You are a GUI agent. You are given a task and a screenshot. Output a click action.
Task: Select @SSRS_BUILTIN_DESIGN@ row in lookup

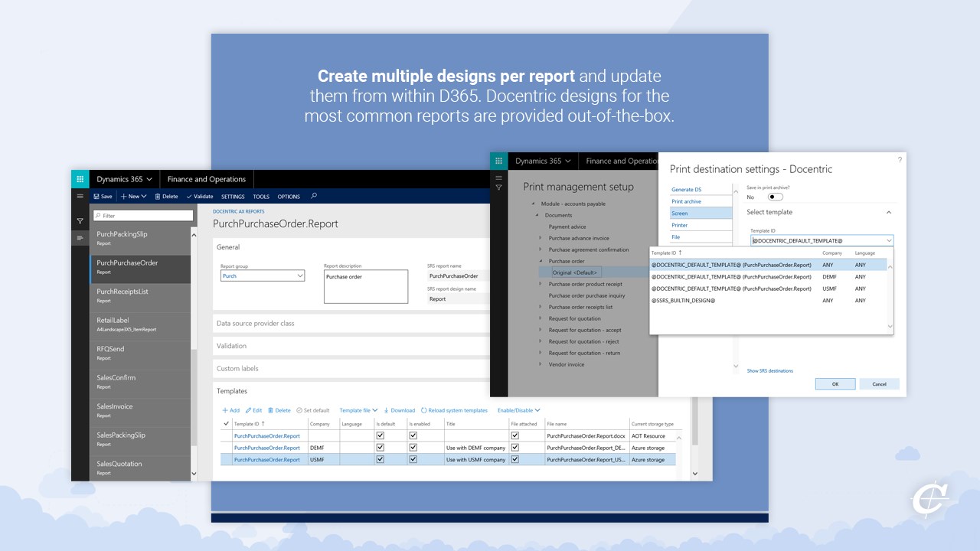(x=768, y=301)
